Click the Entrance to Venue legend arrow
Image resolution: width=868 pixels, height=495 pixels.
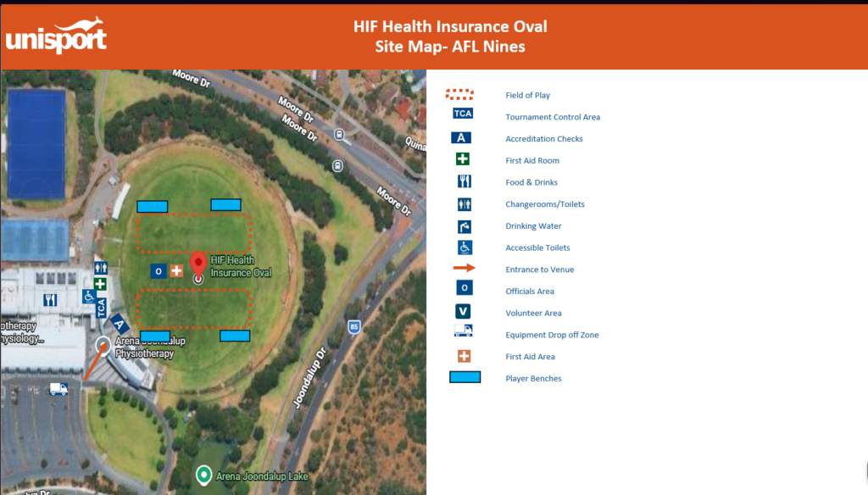464,268
